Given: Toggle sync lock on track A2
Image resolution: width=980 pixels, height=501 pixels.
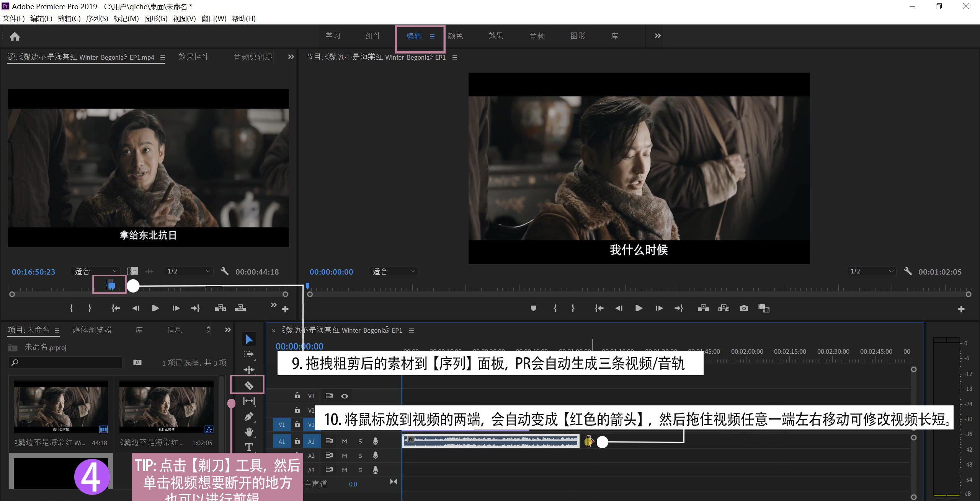Looking at the screenshot, I should coord(329,455).
